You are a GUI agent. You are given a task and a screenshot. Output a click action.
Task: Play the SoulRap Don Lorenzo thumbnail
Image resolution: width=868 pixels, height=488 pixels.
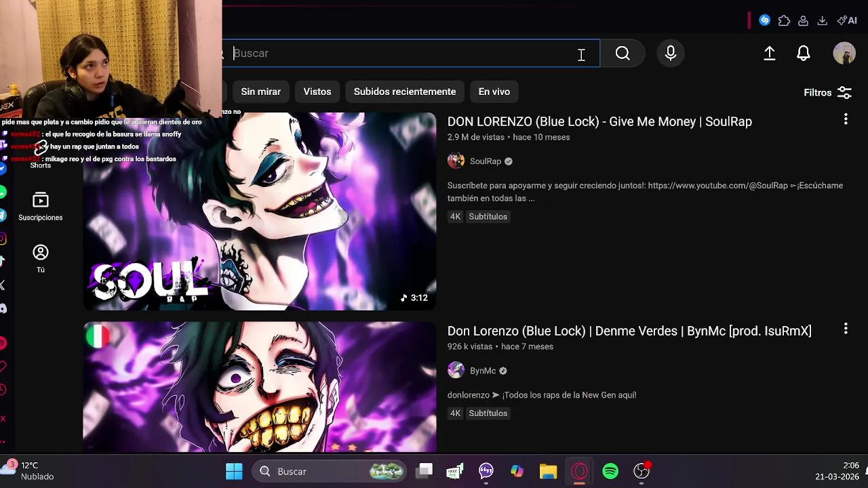pos(260,211)
